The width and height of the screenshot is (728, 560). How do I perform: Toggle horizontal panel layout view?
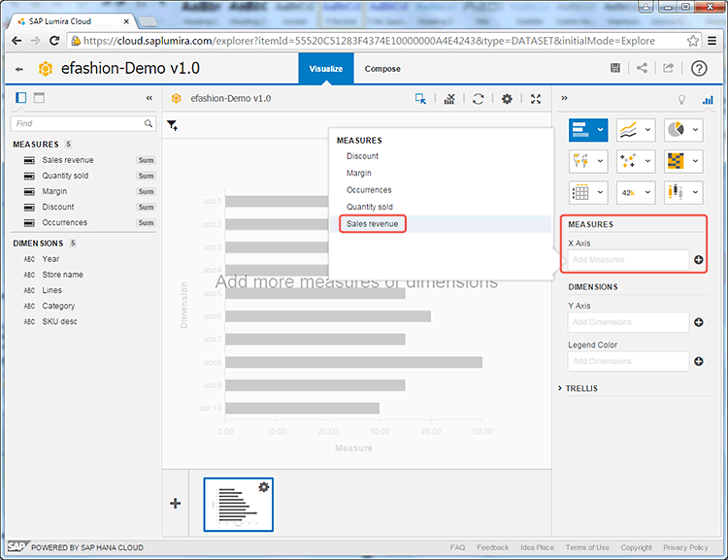39,98
